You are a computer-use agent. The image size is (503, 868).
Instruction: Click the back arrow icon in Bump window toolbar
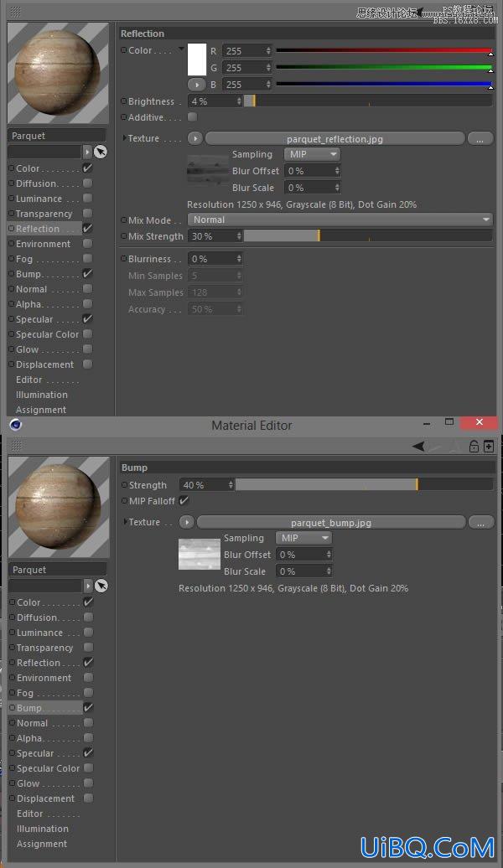click(418, 447)
